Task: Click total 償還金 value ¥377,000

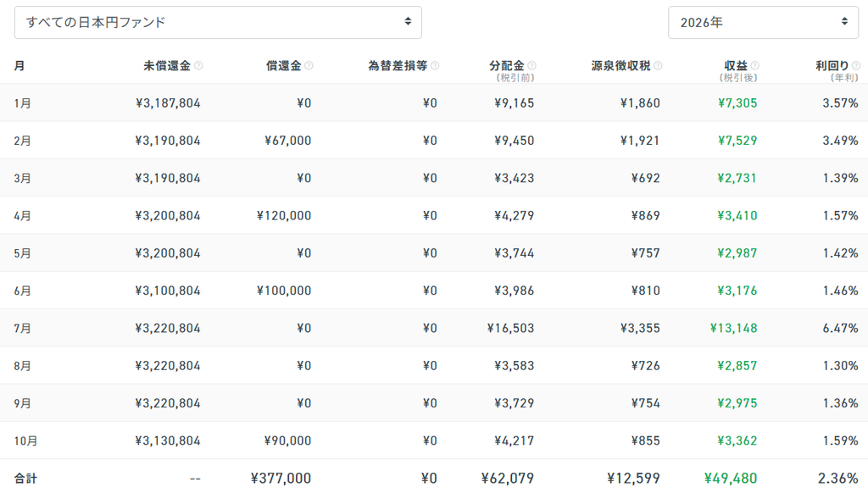Action: (281, 479)
